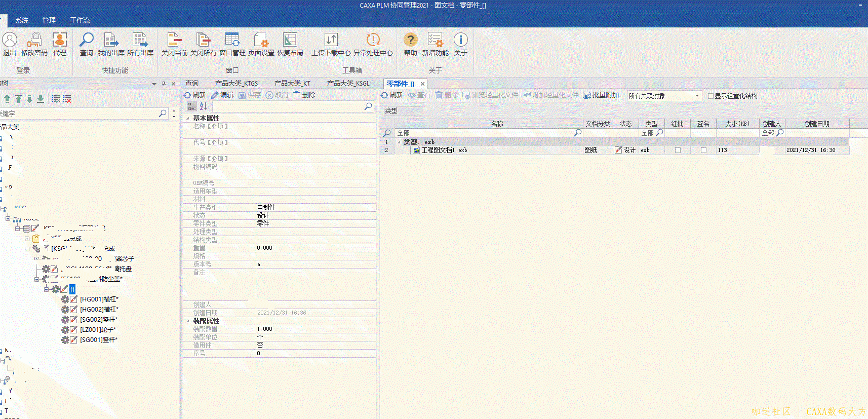868x419 pixels.
Task: Select the [LZ001]轮子 tree node
Action: coord(98,330)
